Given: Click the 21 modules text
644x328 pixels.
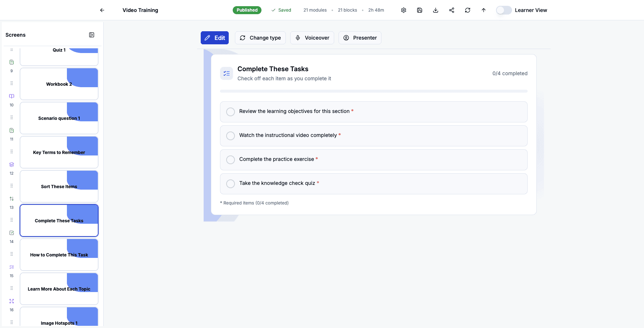Looking at the screenshot, I should coord(315,10).
